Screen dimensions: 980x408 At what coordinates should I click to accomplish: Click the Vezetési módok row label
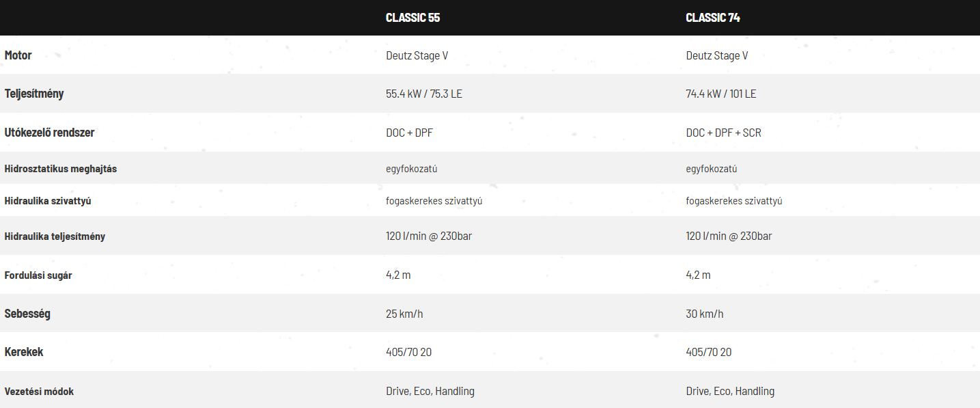click(39, 392)
